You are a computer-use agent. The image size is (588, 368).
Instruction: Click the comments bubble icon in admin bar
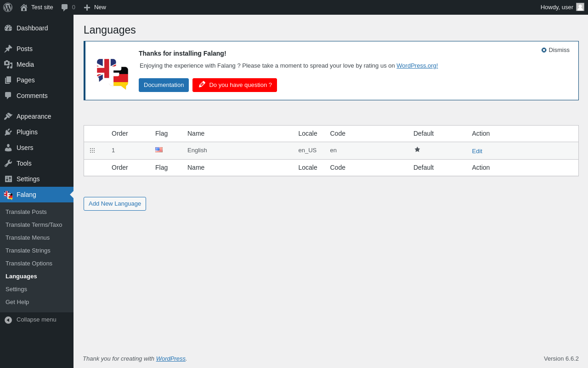click(x=65, y=7)
